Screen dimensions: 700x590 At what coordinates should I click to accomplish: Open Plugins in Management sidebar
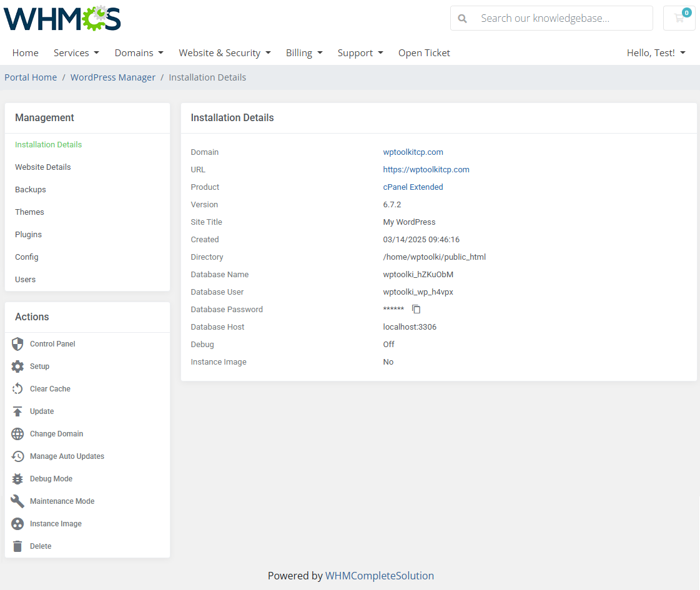pyautogui.click(x=28, y=235)
